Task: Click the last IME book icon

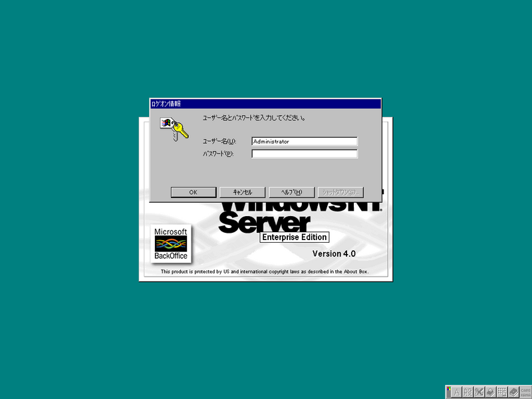Action: pyautogui.click(x=513, y=392)
